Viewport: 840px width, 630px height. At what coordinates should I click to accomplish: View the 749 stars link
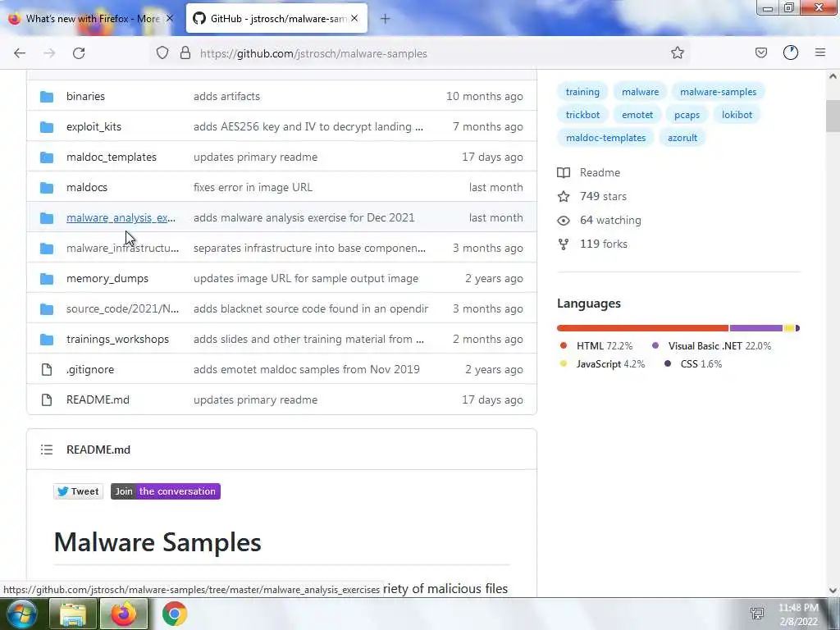pyautogui.click(x=592, y=196)
